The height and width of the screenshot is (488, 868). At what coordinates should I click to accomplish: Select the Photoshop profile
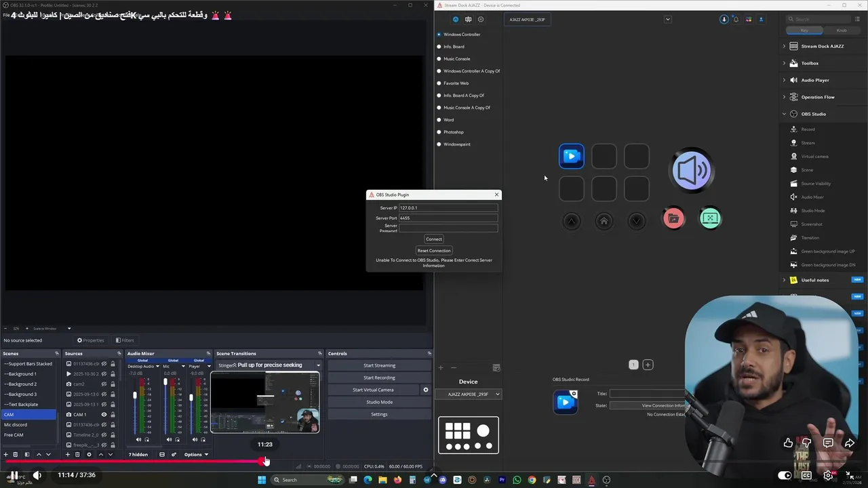[453, 132]
